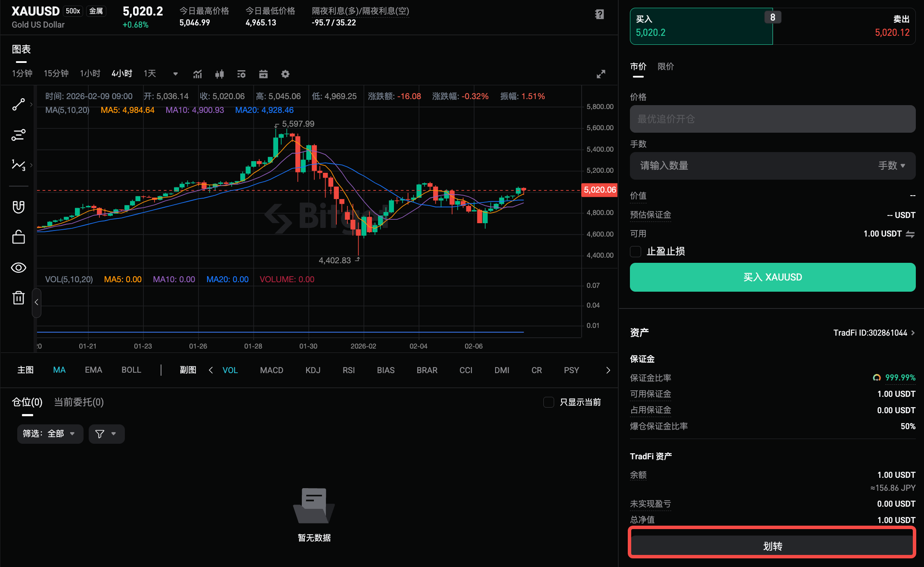The height and width of the screenshot is (567, 924).
Task: Open the eye tool to hide drawings
Action: [x=19, y=268]
